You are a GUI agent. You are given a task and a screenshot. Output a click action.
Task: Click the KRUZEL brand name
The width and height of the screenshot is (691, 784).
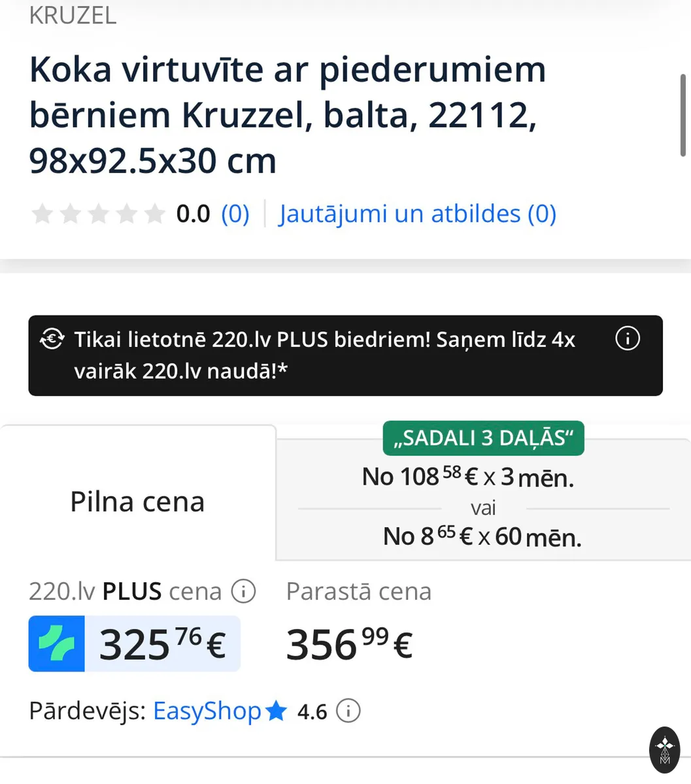pos(73,15)
